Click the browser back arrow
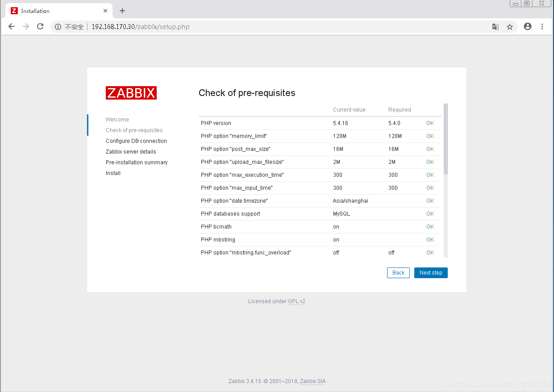 point(12,27)
